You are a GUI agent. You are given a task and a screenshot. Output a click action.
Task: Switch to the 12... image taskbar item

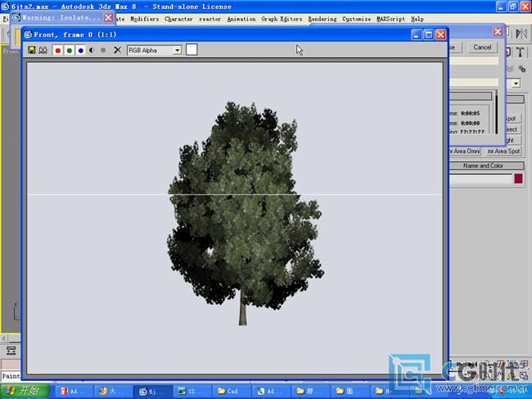tap(192, 391)
